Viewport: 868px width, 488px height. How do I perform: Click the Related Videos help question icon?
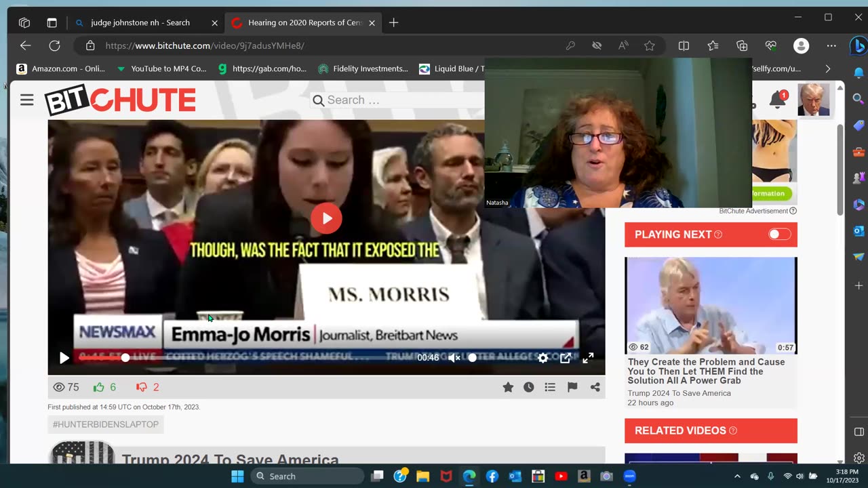[x=732, y=430]
